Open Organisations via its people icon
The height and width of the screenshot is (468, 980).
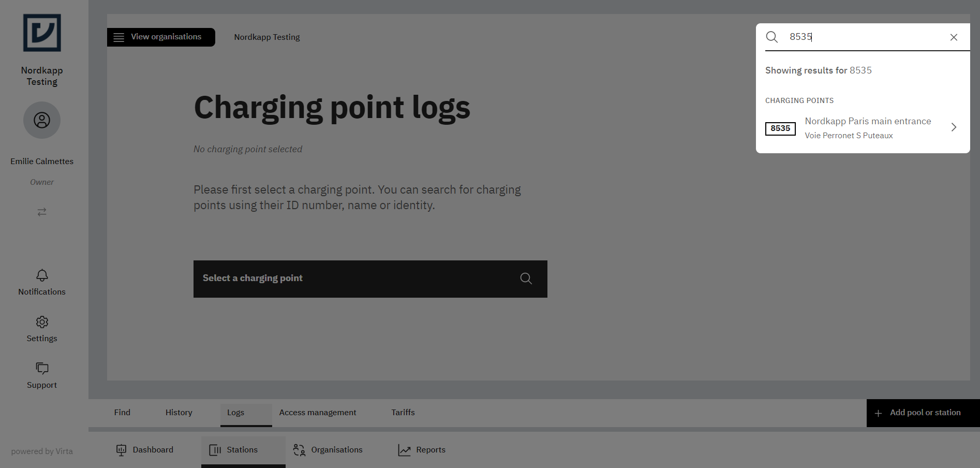tap(328, 449)
